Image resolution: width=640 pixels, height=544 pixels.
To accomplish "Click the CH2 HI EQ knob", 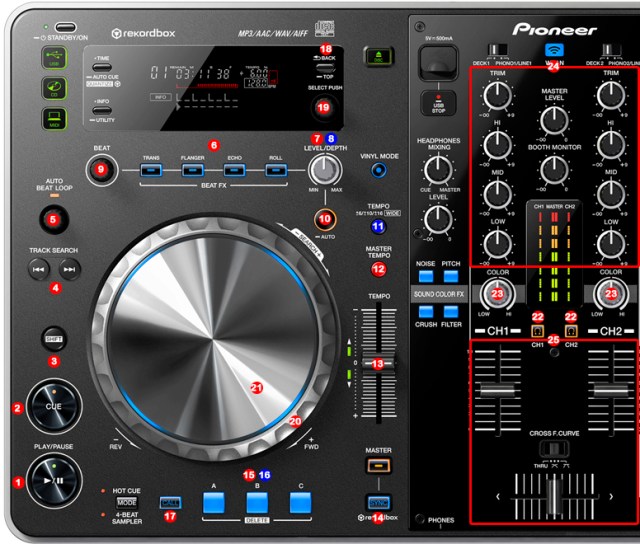I will (611, 145).
